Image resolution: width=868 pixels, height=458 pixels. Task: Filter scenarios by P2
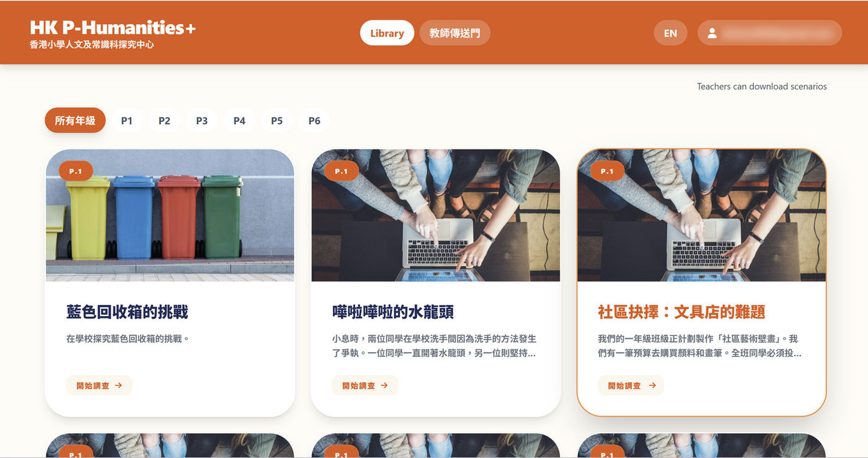click(164, 120)
